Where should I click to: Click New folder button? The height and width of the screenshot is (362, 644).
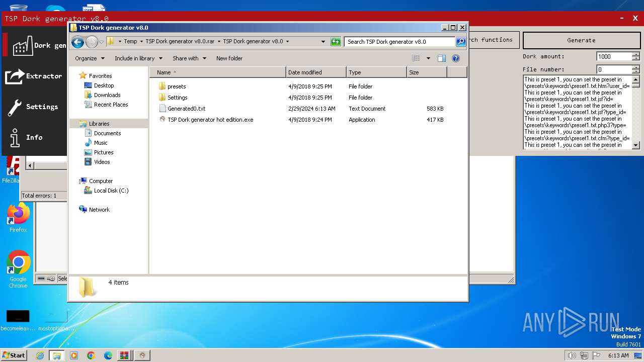click(229, 58)
